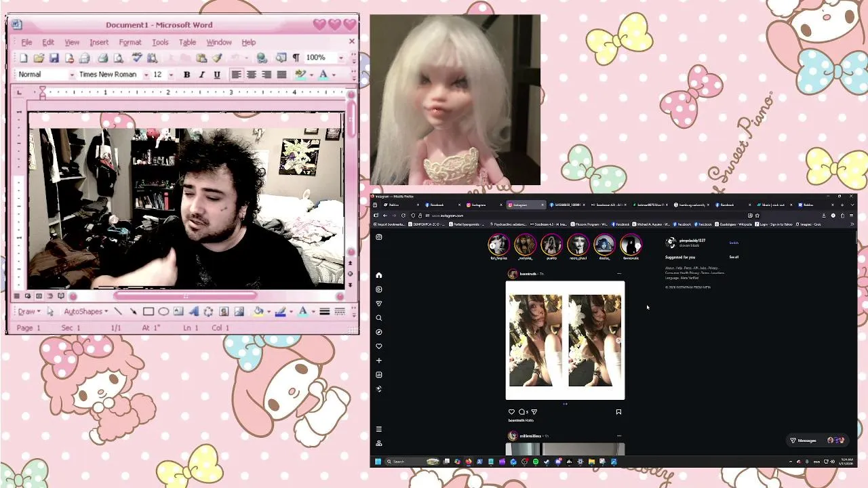This screenshot has height=488, width=868.
Task: Insert WordArt from the Drawing toolbar
Action: pyautogui.click(x=193, y=312)
